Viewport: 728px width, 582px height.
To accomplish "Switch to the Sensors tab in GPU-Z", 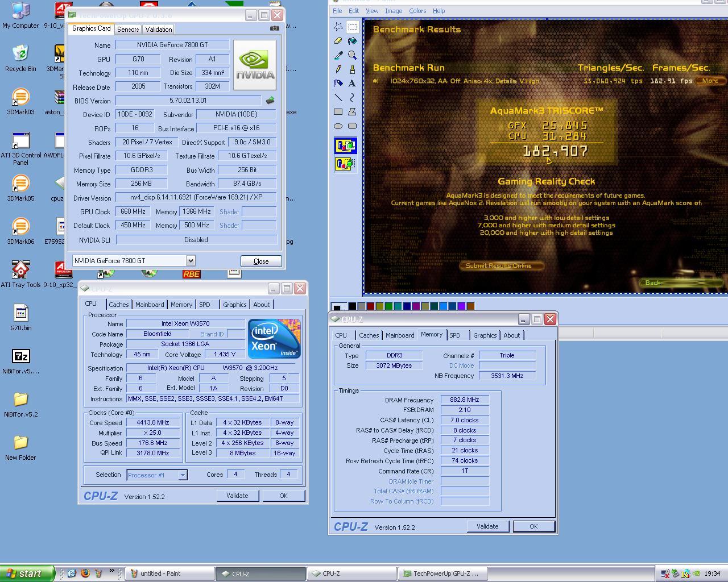I will pos(128,29).
